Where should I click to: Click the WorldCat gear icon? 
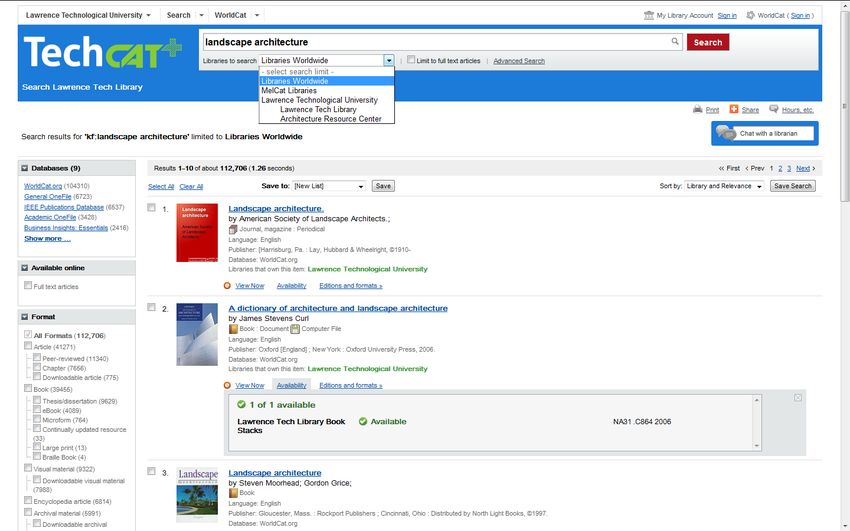(x=750, y=15)
